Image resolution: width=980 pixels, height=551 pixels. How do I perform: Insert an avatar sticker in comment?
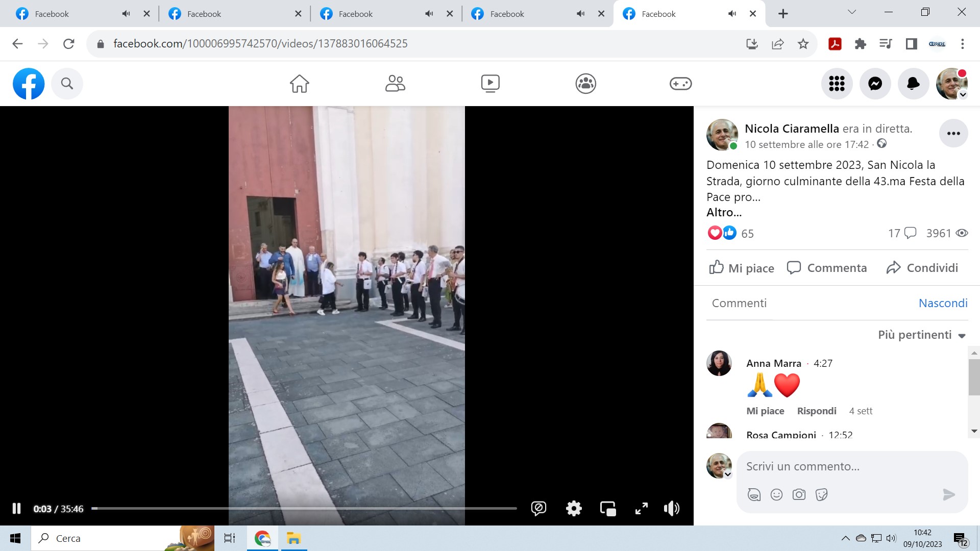pyautogui.click(x=754, y=494)
